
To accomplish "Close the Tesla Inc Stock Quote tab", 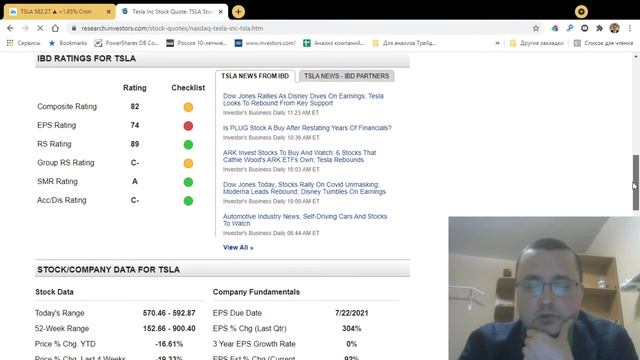I will 221,12.
